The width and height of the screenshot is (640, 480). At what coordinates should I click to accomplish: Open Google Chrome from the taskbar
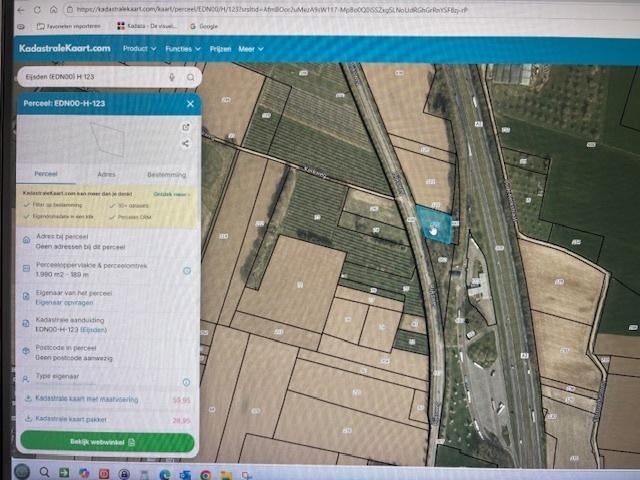point(205,475)
